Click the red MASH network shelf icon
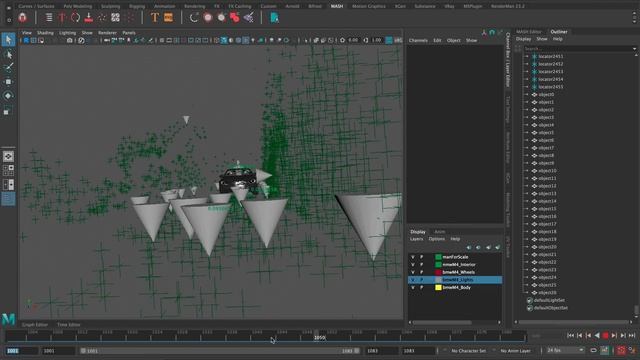This screenshot has width=640, height=360. (x=22, y=18)
